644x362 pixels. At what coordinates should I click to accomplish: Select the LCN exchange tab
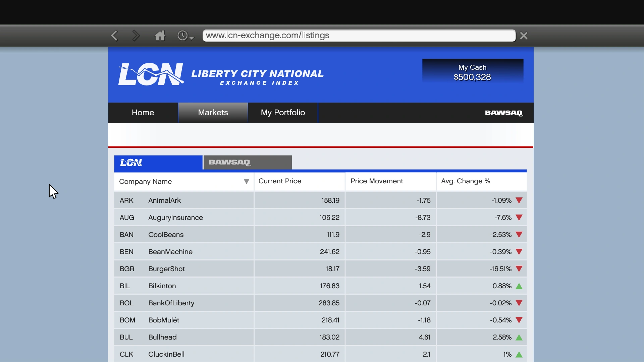coord(158,162)
